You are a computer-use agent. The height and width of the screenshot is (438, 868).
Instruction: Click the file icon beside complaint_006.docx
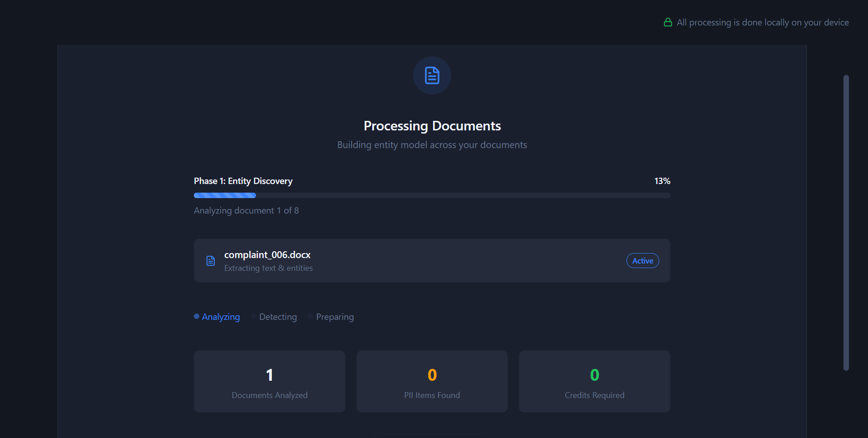[x=211, y=261]
